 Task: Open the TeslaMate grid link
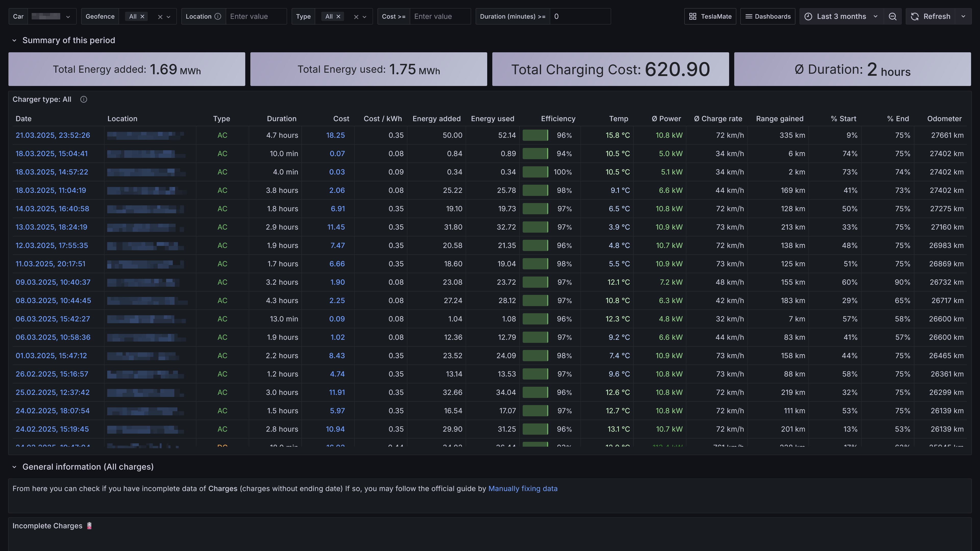(710, 16)
